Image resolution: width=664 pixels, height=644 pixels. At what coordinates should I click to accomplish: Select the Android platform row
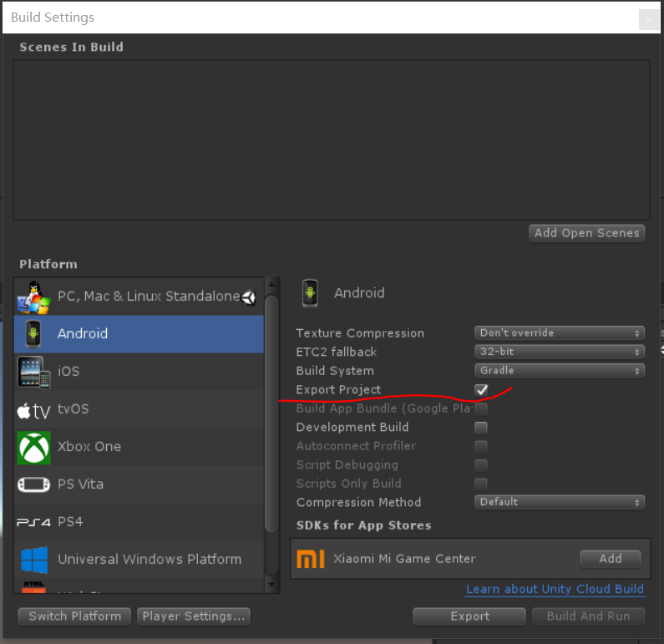point(139,334)
